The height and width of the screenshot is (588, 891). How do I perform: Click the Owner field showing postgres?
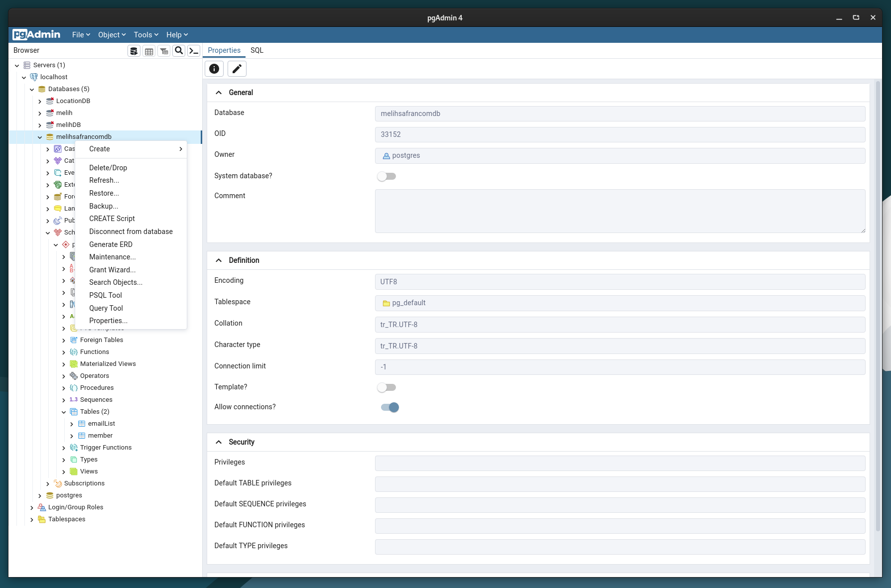click(x=620, y=156)
